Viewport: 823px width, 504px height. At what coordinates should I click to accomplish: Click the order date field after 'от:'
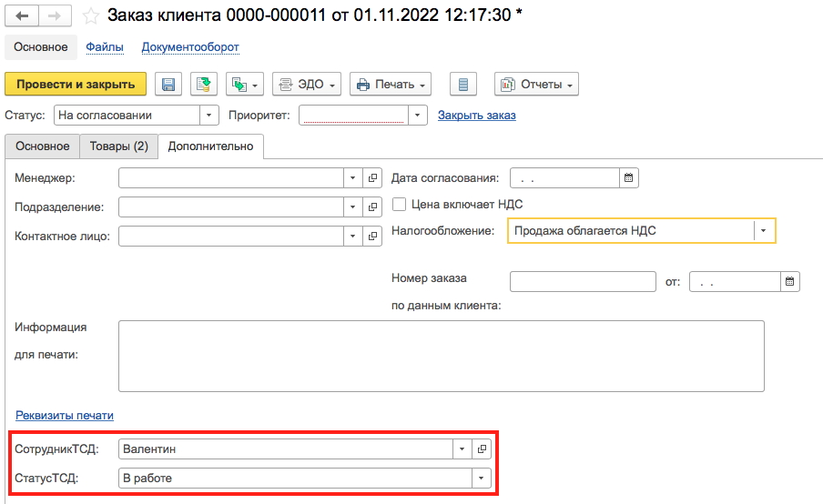[x=735, y=282]
